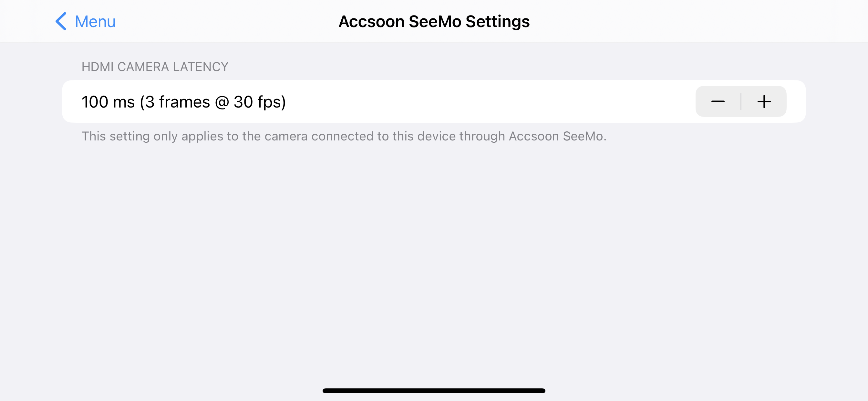This screenshot has height=401, width=868.
Task: Click Menu to return to previous screen
Action: click(x=85, y=21)
